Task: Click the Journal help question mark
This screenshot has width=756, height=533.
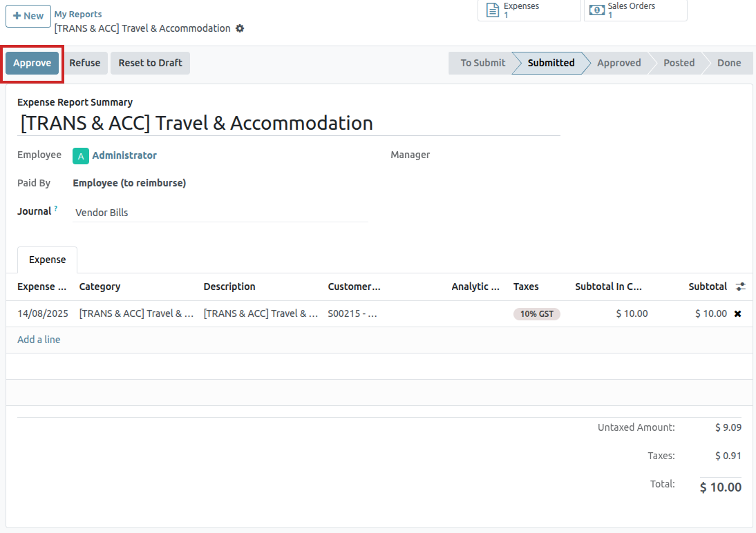Action: (56, 209)
